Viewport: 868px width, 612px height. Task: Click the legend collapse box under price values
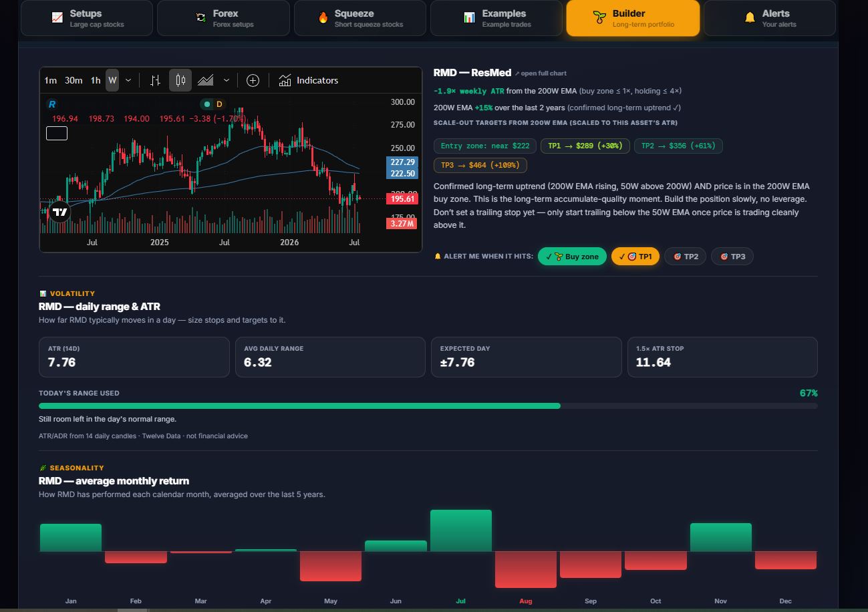(x=57, y=134)
